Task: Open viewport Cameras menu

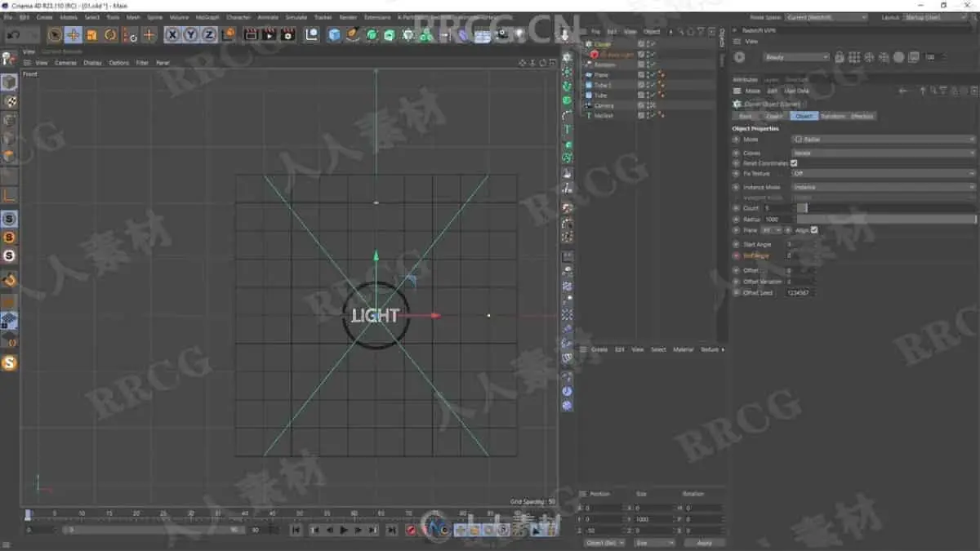Action: click(x=65, y=63)
